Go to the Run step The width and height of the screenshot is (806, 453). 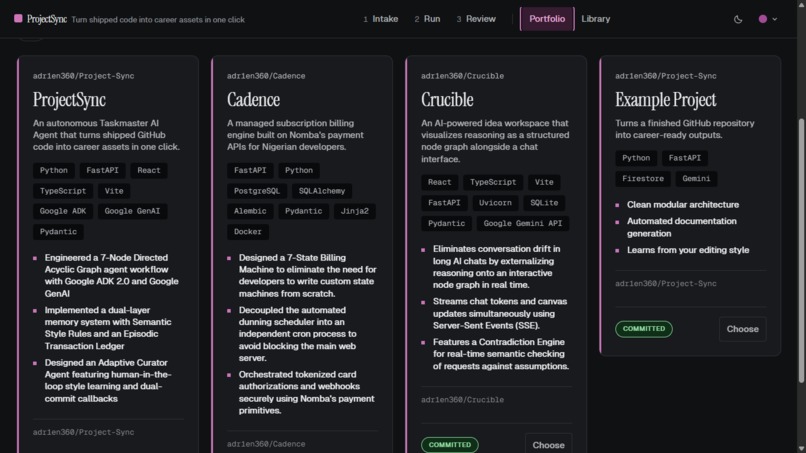pyautogui.click(x=427, y=19)
